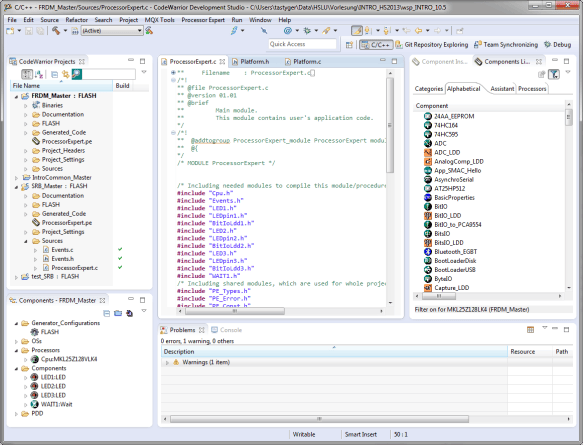Click the filter text field in CodeWarrior Projects
583x445 pixels.
pyautogui.click(x=109, y=74)
